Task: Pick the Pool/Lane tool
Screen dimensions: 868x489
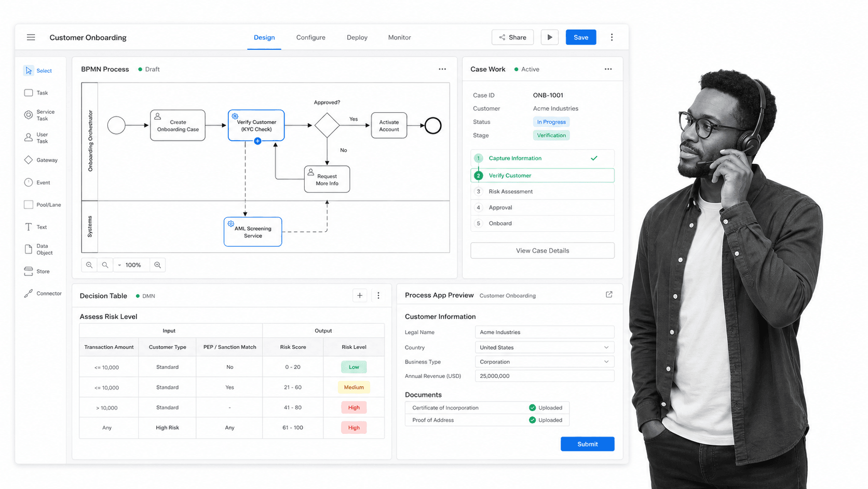Action: click(x=43, y=205)
